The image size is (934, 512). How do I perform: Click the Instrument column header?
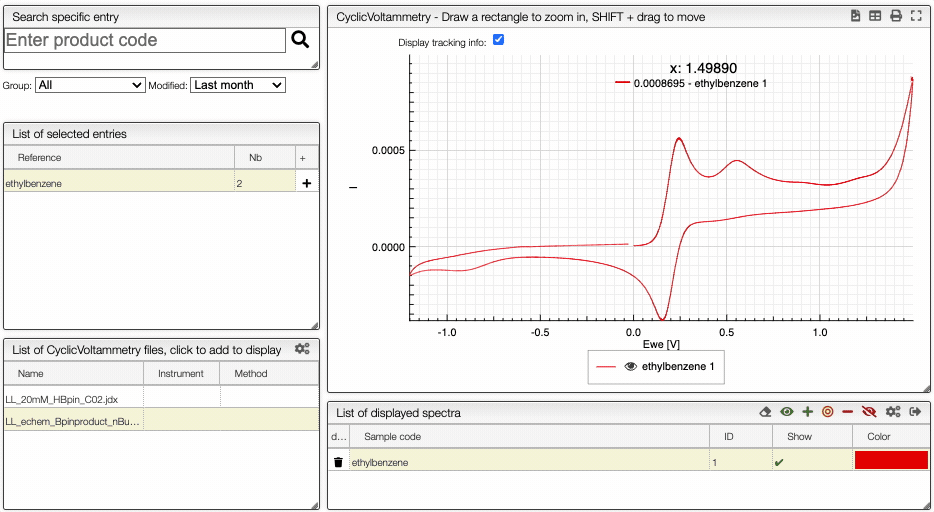coord(180,374)
